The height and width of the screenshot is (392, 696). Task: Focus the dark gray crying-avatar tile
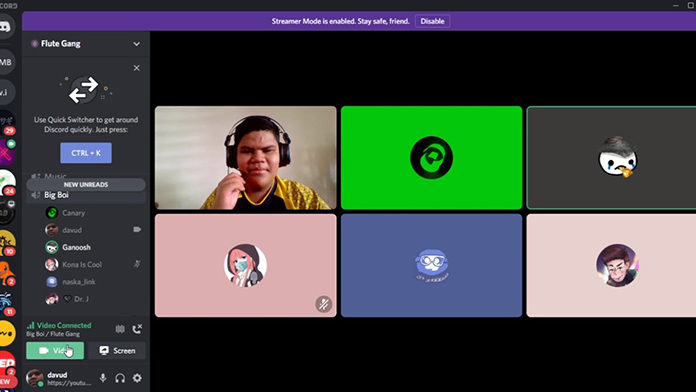point(611,158)
